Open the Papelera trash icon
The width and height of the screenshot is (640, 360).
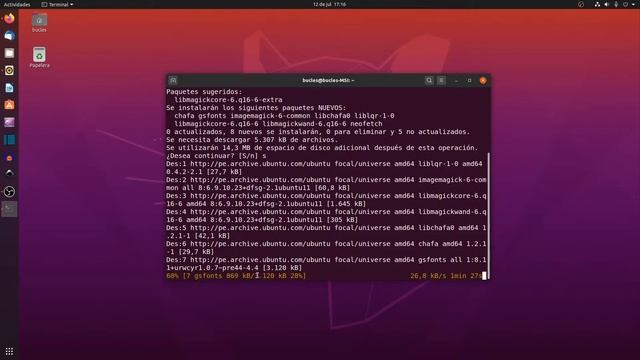39,58
